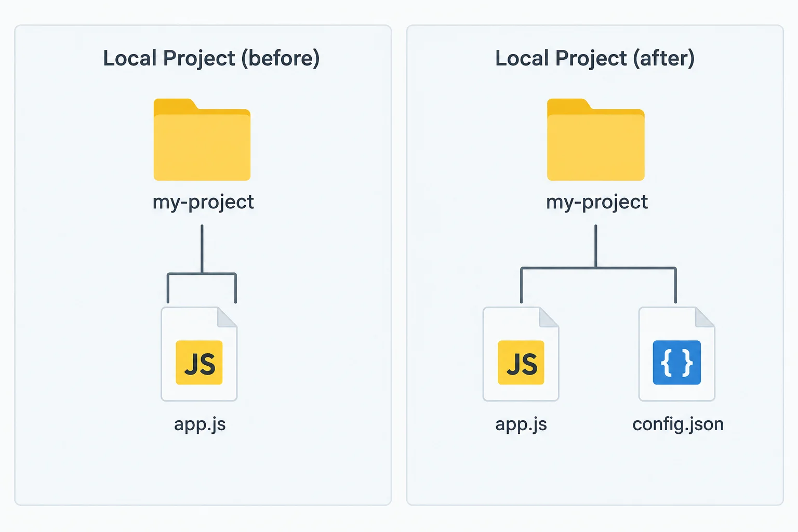Click the my-project folder icon in the before panel
Viewport: 798px width, 532px height.
tap(202, 140)
